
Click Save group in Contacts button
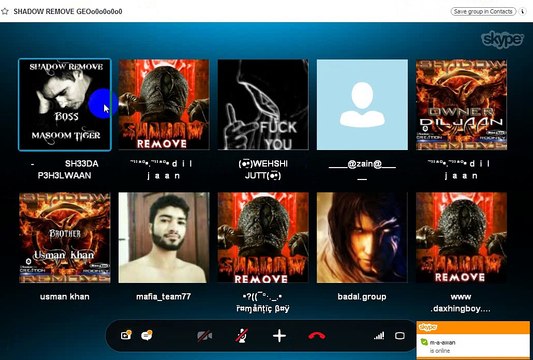tap(483, 12)
